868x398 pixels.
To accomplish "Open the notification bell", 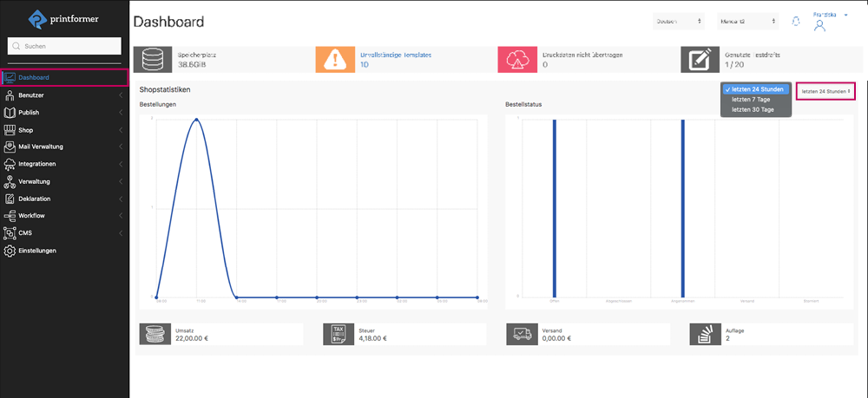I will coord(796,21).
